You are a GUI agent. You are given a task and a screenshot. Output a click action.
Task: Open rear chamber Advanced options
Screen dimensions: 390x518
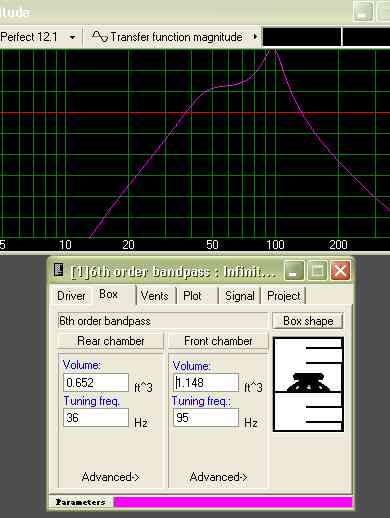pos(110,477)
